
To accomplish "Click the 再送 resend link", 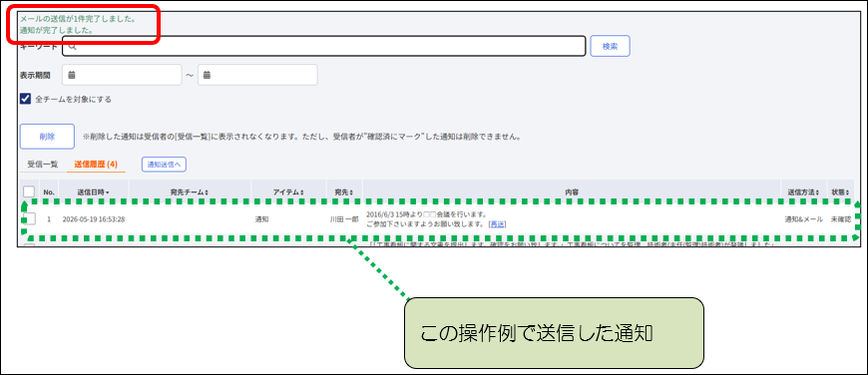I will (x=498, y=224).
